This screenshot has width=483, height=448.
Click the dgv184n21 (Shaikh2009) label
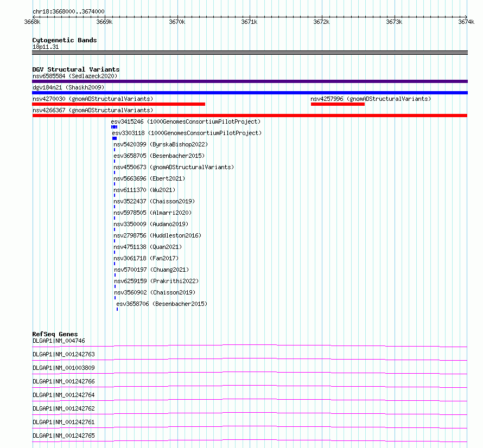coord(68,87)
